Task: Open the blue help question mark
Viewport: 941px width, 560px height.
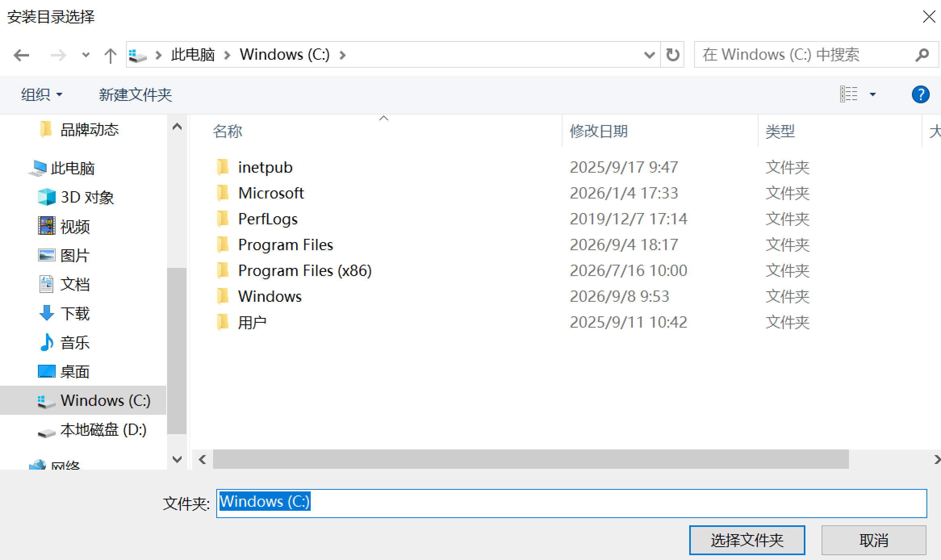Action: click(920, 95)
